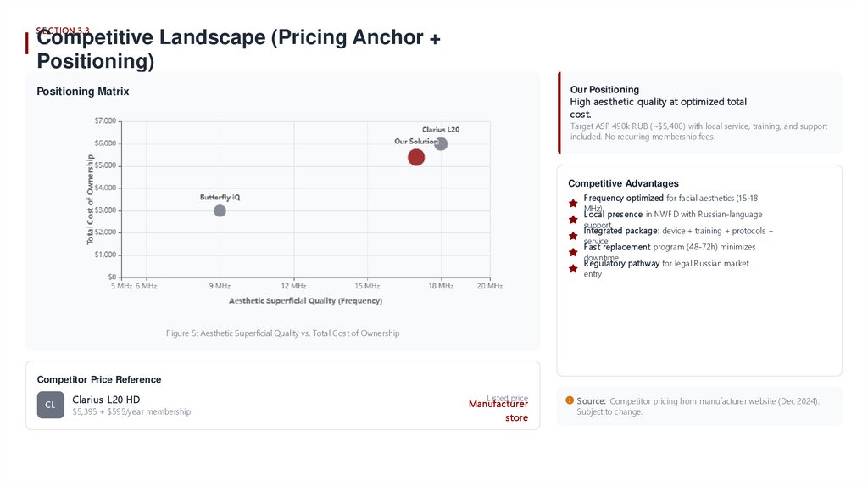Screen dimensions: 868x487
Task: Click the star beside Fast replacement
Action: tap(573, 252)
